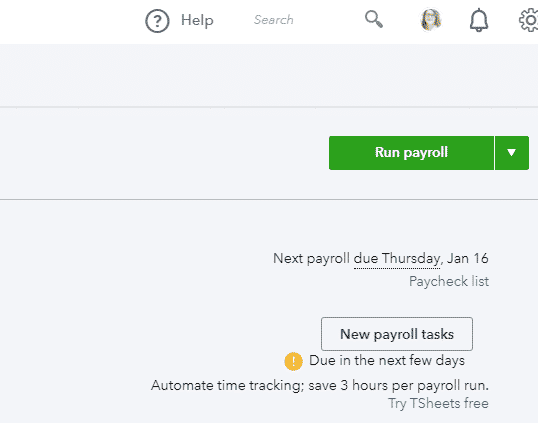Expand the Run payroll dropdown arrow

point(512,153)
